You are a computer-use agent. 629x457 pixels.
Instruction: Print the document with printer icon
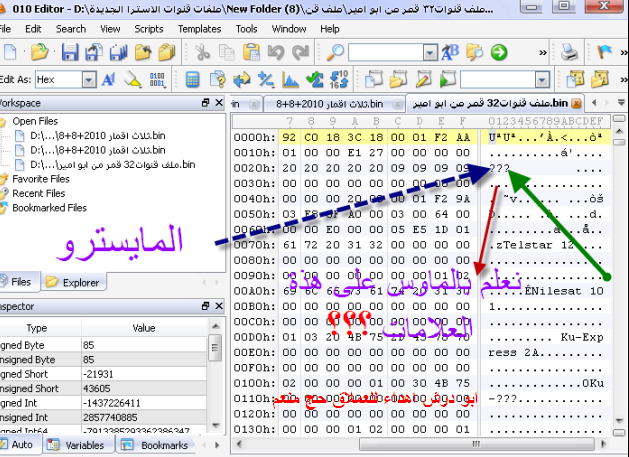569,53
